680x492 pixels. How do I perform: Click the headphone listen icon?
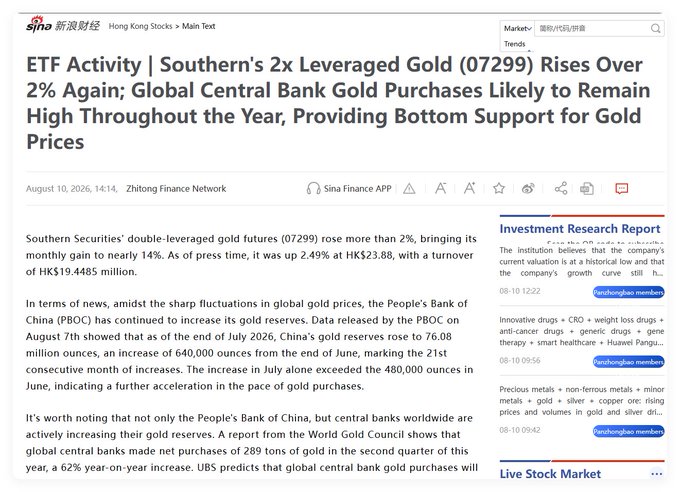tap(313, 189)
